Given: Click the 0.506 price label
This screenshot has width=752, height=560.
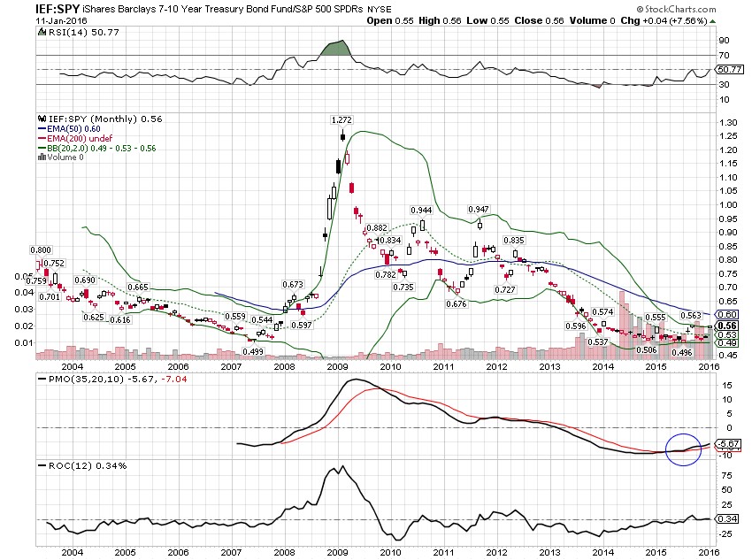Looking at the screenshot, I should tap(647, 349).
